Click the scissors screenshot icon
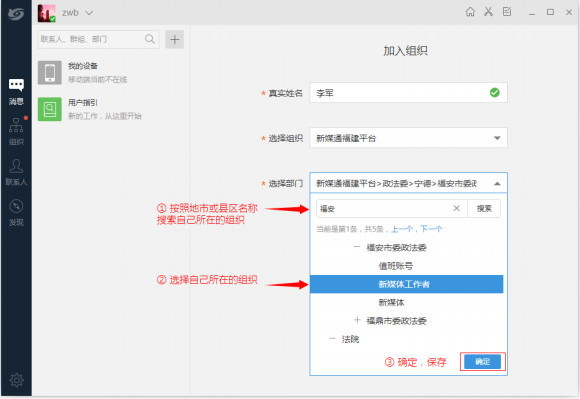580x399 pixels. (x=489, y=12)
